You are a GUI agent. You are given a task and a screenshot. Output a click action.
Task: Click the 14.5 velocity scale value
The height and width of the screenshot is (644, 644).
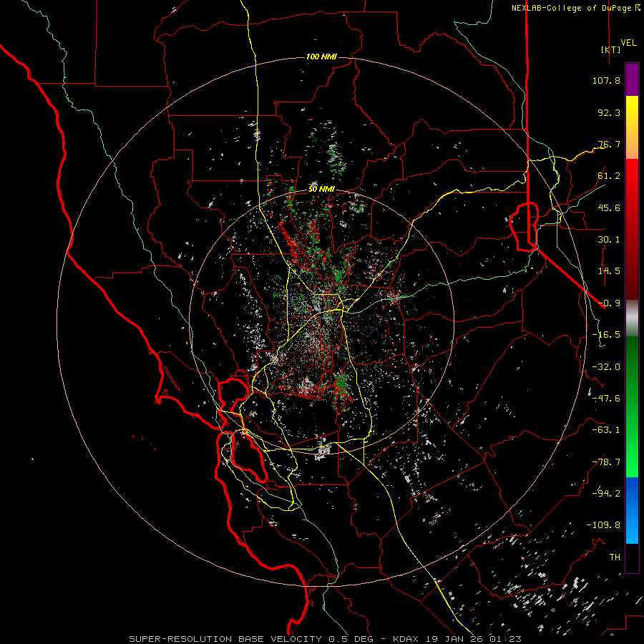click(x=609, y=271)
